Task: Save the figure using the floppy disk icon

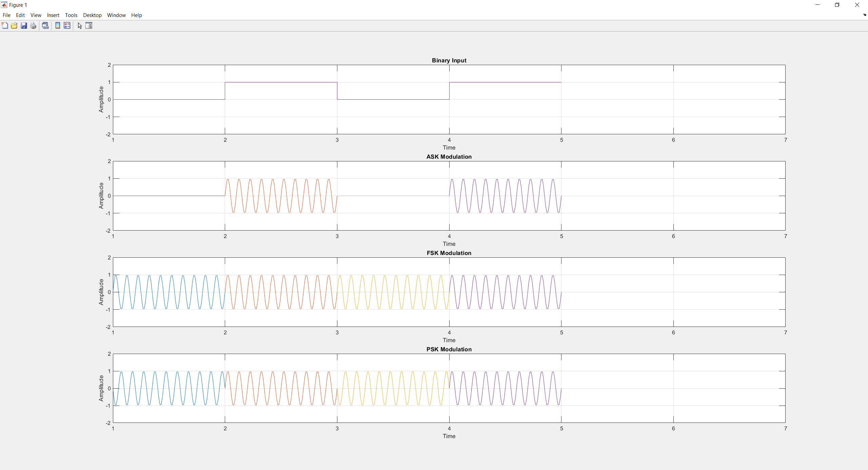Action: (24, 26)
